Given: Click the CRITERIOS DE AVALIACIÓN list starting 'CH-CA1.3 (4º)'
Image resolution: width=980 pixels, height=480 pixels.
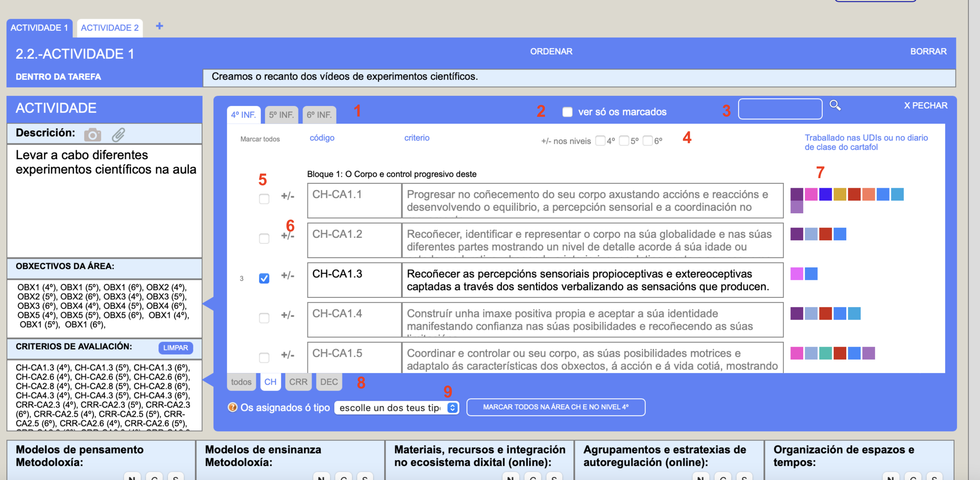Looking at the screenshot, I should point(105,395).
